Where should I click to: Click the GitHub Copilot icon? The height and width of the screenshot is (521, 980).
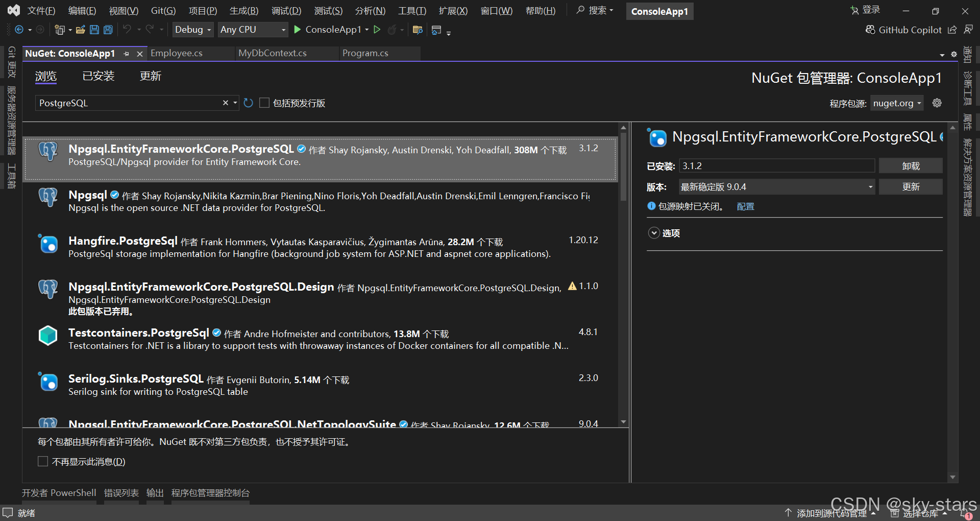pyautogui.click(x=870, y=30)
